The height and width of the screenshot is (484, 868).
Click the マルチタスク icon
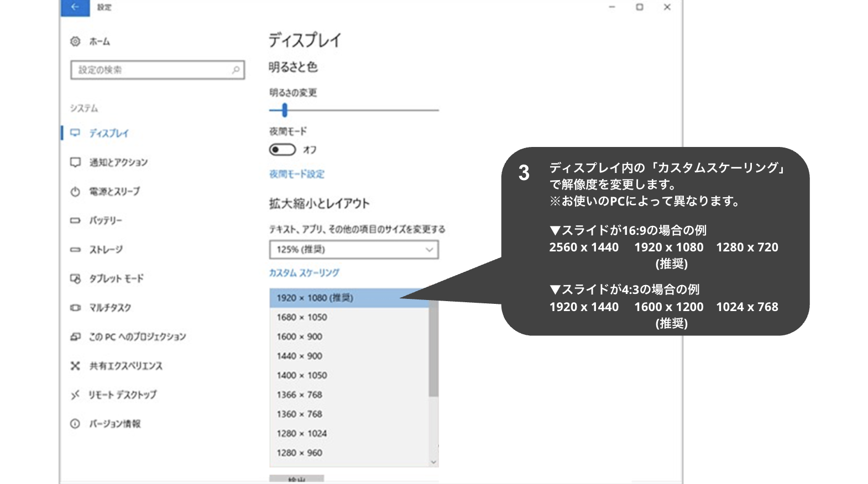click(x=76, y=308)
